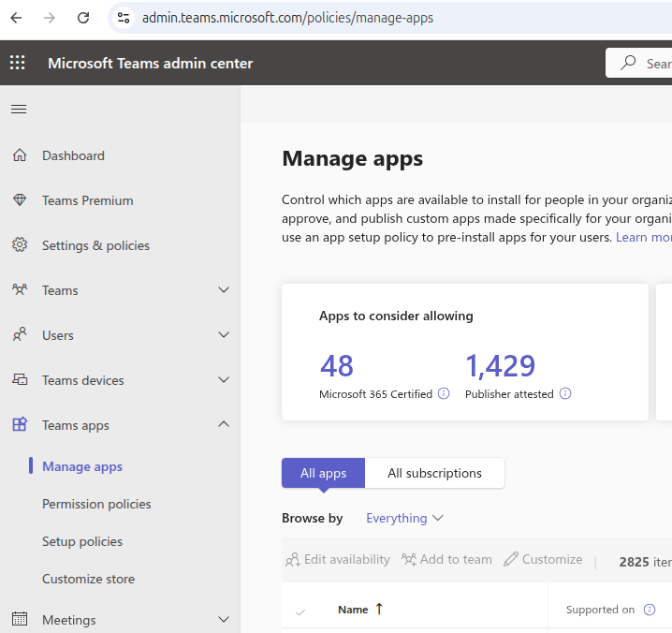Expand the Meetings section chevron
This screenshot has height=633, width=672.
pyautogui.click(x=224, y=619)
